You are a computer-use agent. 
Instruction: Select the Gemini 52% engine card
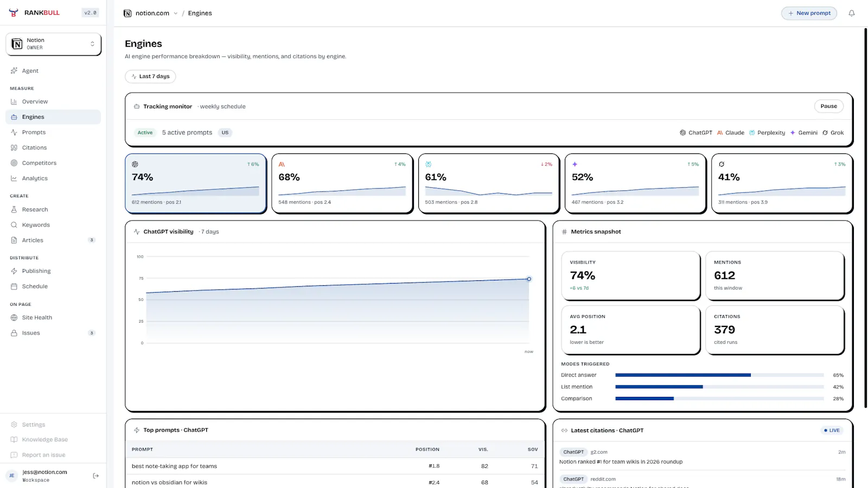coord(635,183)
